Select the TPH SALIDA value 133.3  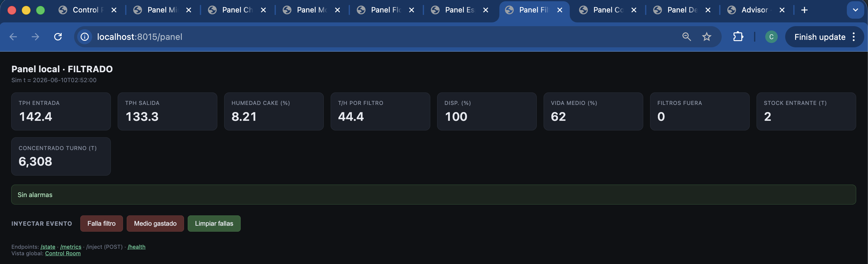coord(142,117)
